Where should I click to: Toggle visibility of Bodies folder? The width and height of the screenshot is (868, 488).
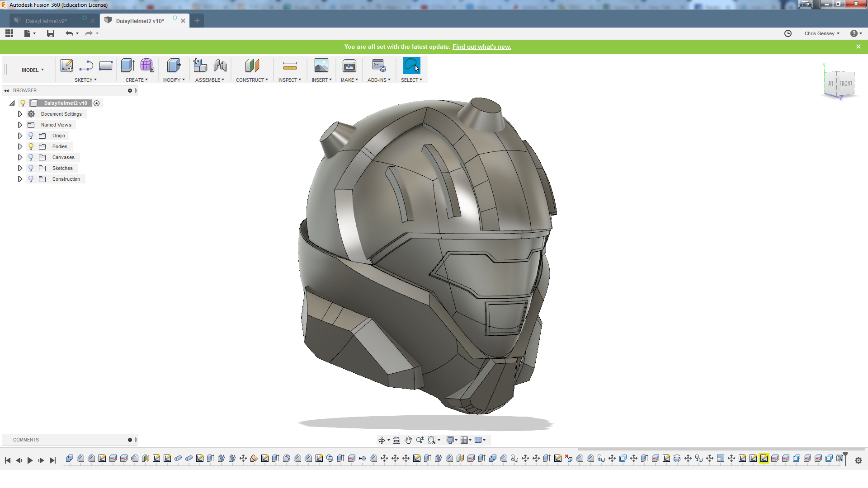31,146
